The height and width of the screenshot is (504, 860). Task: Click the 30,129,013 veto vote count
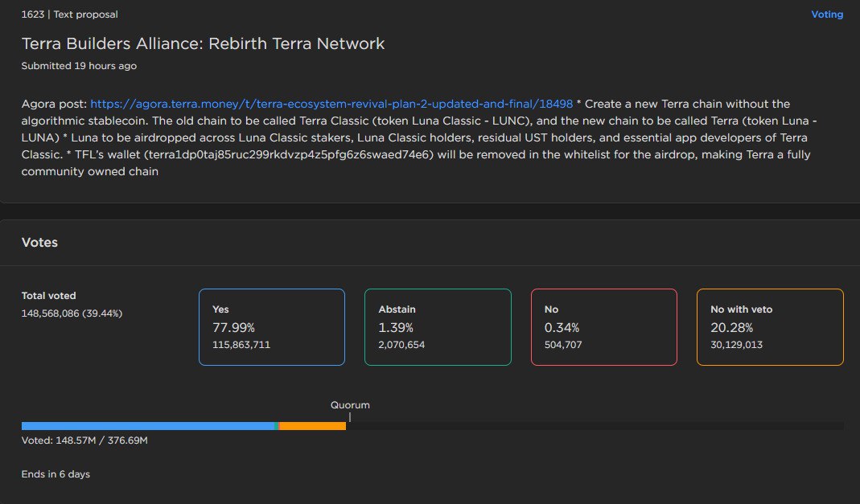tap(737, 345)
